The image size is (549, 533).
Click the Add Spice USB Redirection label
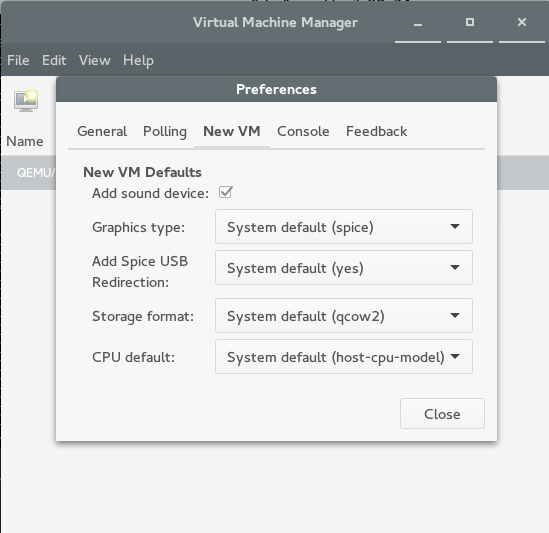140,272
